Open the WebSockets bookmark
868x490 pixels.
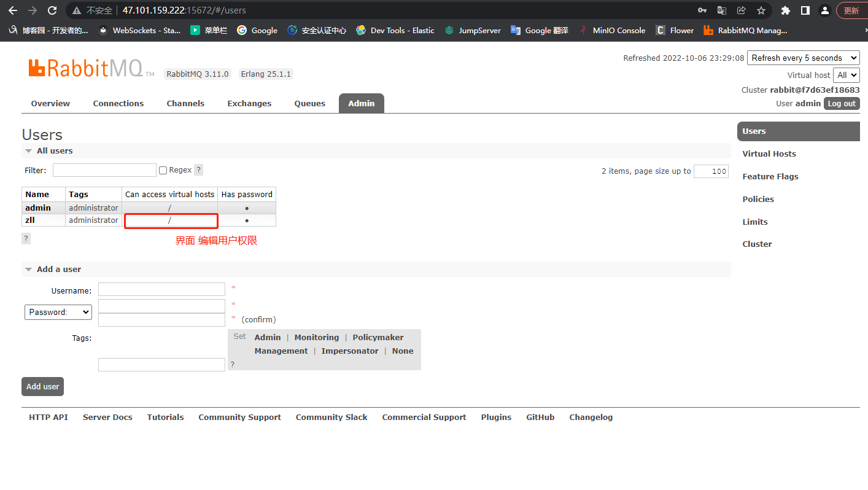[139, 30]
